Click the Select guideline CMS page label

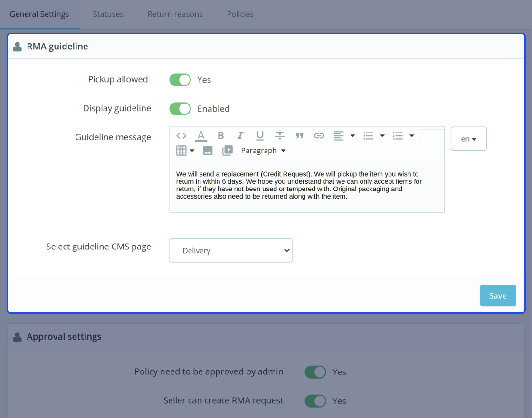pos(99,247)
